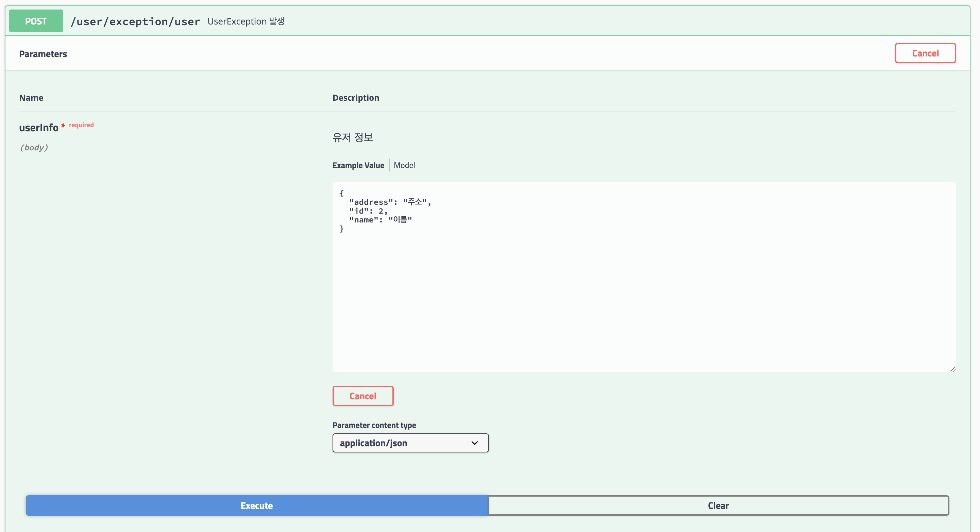Click the (body) parameter location label
This screenshot has height=532, width=980.
[34, 148]
